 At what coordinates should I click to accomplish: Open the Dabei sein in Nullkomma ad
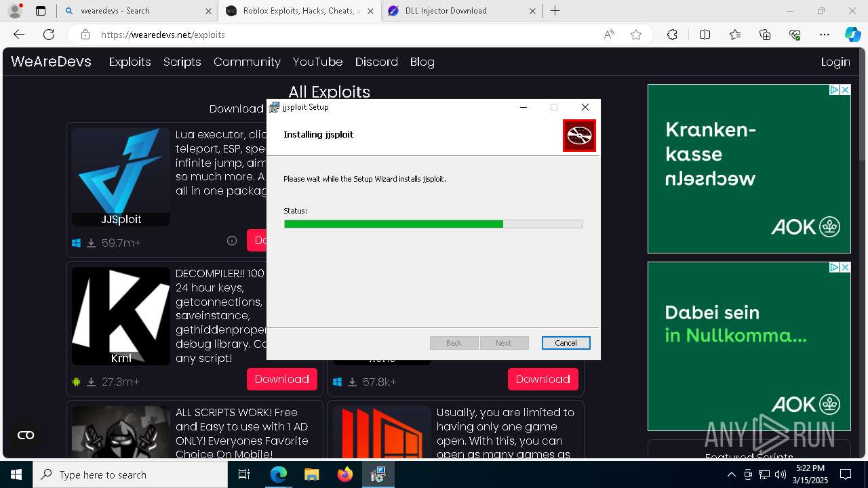[x=749, y=346]
